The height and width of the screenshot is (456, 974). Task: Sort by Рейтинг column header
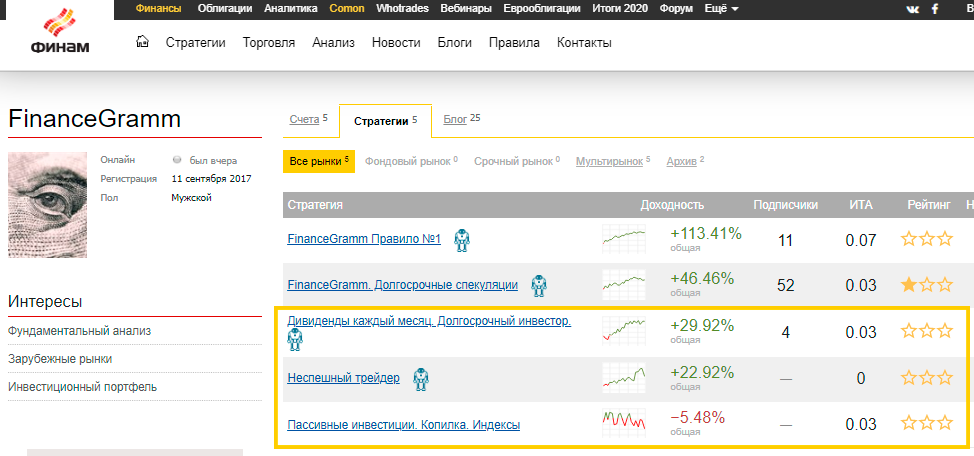tap(929, 205)
